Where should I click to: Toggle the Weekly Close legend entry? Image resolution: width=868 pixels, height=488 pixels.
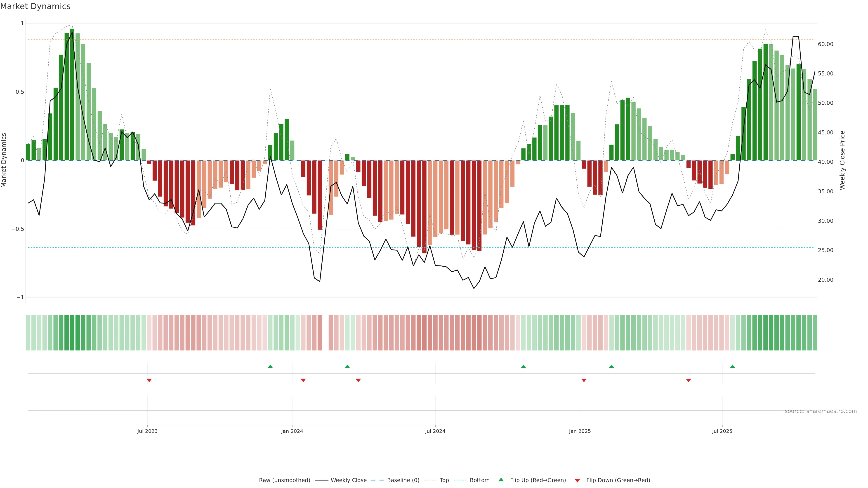pyautogui.click(x=348, y=480)
